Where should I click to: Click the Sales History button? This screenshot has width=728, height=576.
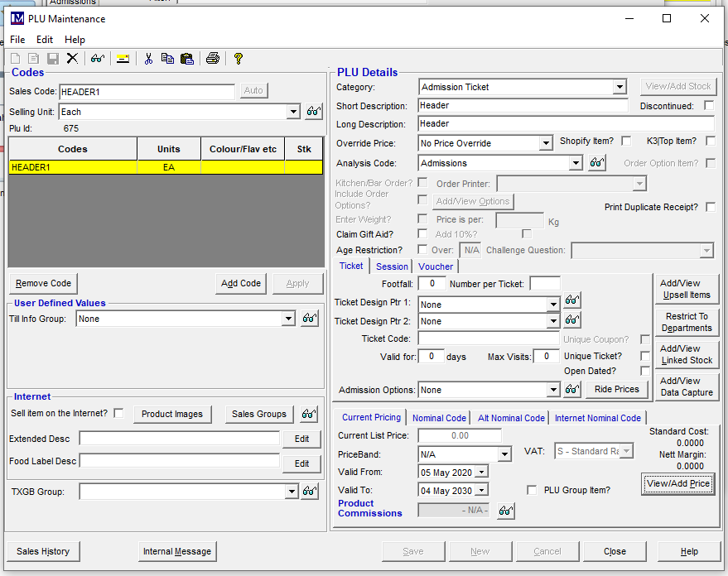click(x=43, y=551)
